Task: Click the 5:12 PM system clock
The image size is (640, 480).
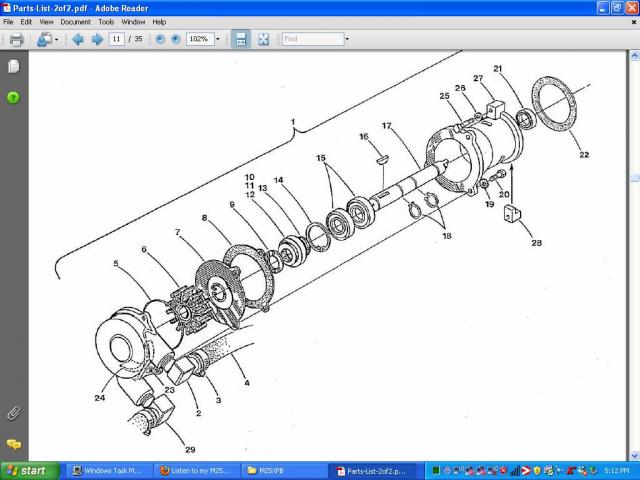Action: tap(617, 471)
